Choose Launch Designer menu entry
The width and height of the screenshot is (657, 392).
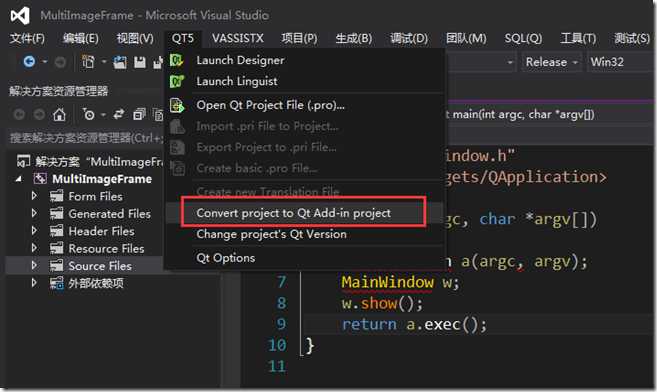click(305, 60)
